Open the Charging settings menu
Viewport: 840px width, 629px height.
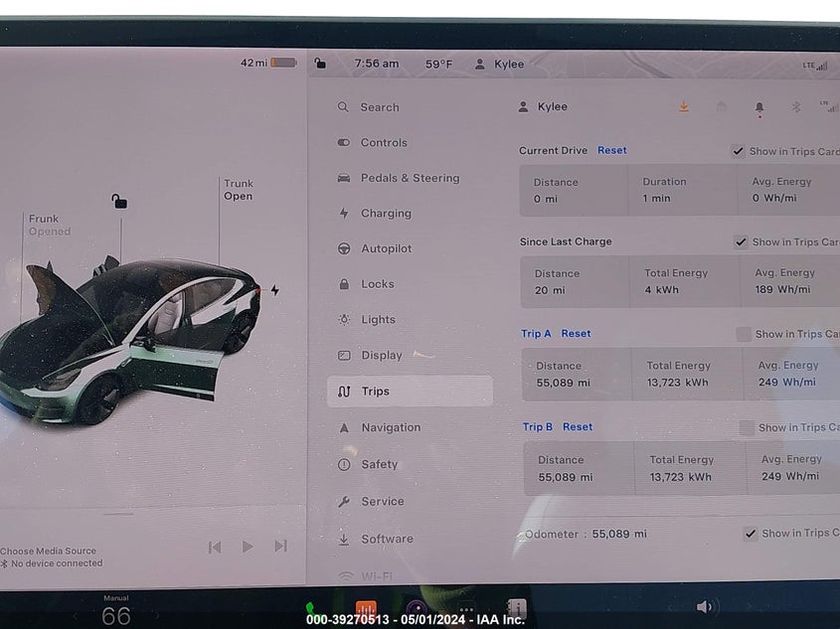pyautogui.click(x=386, y=214)
